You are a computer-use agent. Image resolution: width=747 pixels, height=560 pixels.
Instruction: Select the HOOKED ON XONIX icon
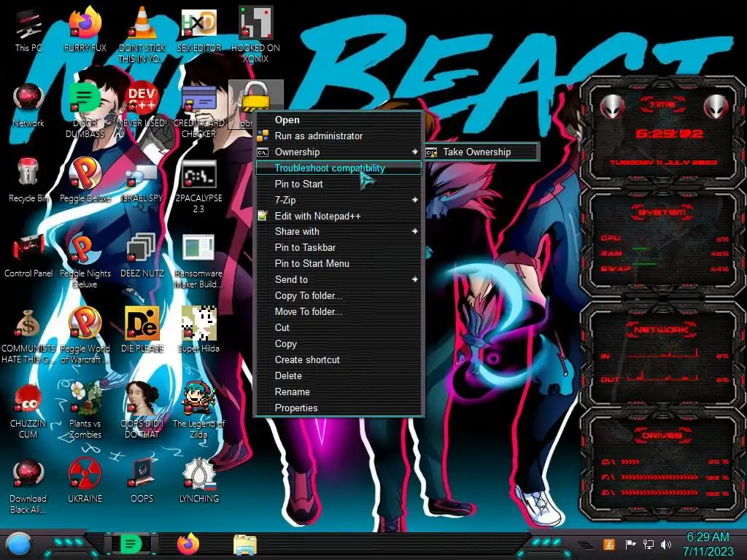pos(255,34)
